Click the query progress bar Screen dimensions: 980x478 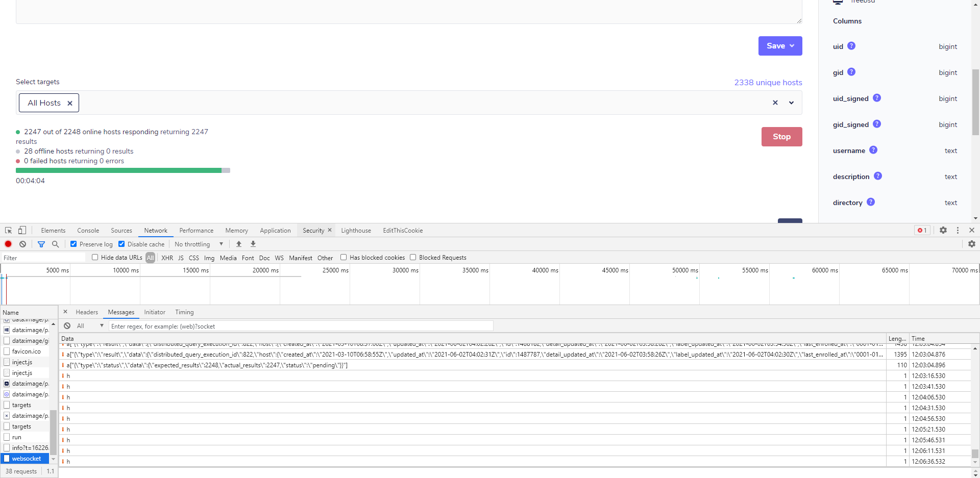click(123, 170)
